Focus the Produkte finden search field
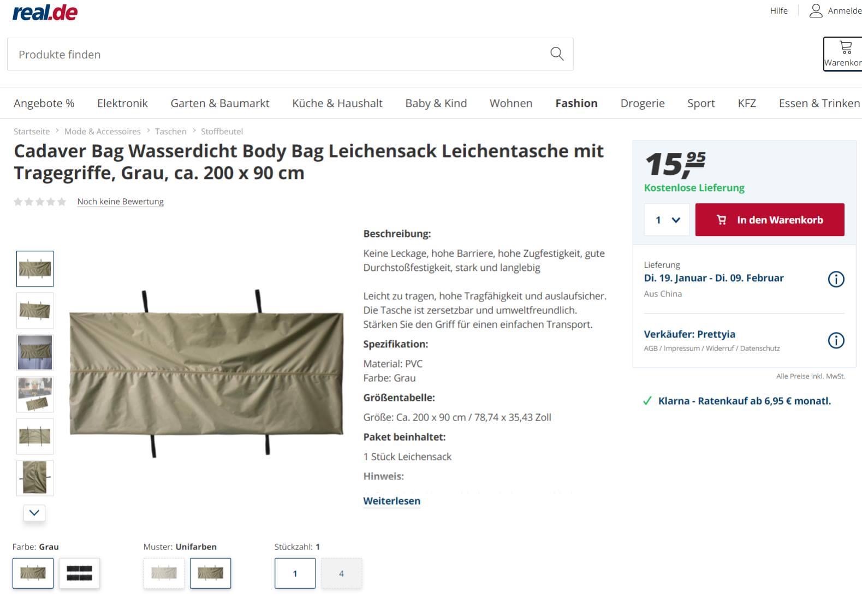The height and width of the screenshot is (616, 862). pos(290,54)
